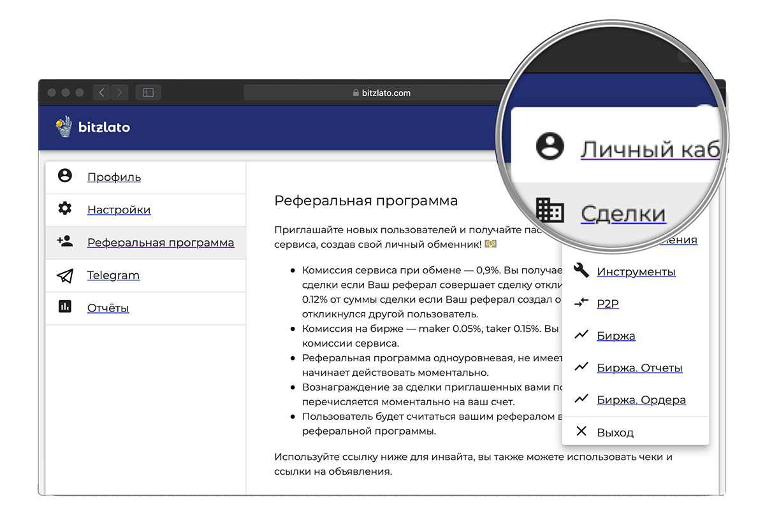This screenshot has height=532, width=765.
Task: Select Биржа. Отчеты menu entry
Action: 639,368
